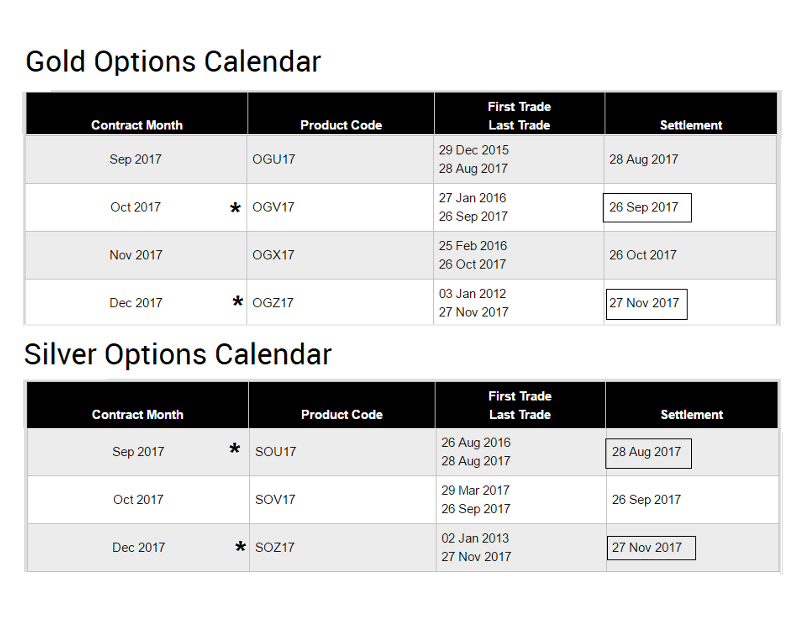
Task: Click the Gold table Contract Month header
Action: [137, 125]
